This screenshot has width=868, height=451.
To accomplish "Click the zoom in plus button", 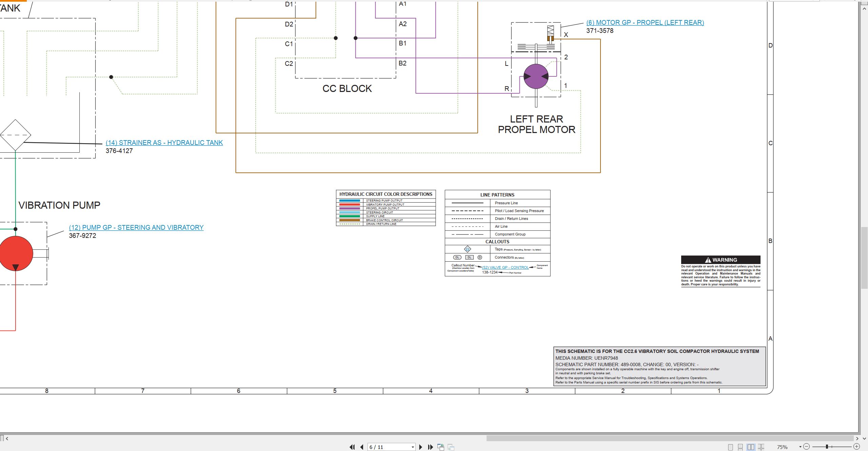I will point(857,447).
